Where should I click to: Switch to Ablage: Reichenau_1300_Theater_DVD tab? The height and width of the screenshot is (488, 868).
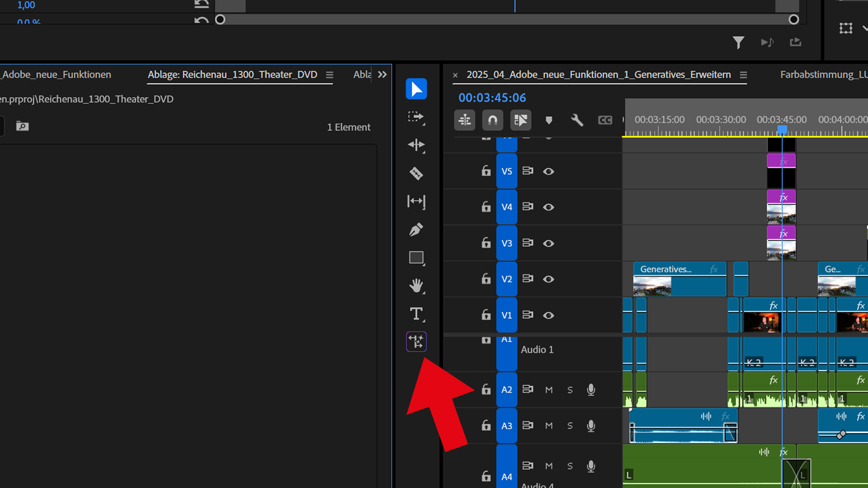[232, 75]
